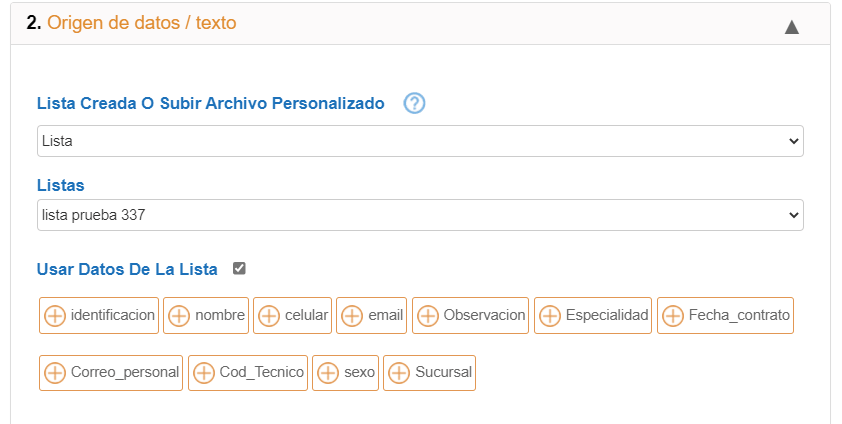Viewport: 842px width, 424px height.
Task: Click plus icon on Especialidad tag
Action: [550, 316]
